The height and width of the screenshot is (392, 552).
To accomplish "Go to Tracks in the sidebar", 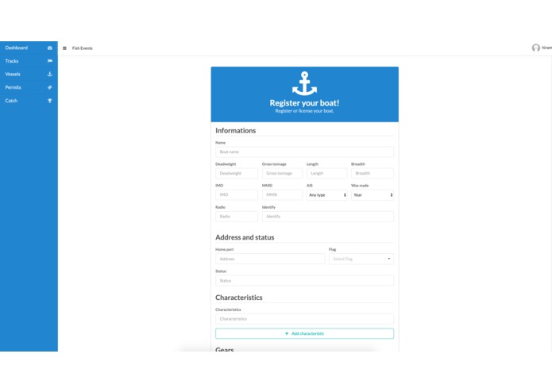I will (x=29, y=61).
